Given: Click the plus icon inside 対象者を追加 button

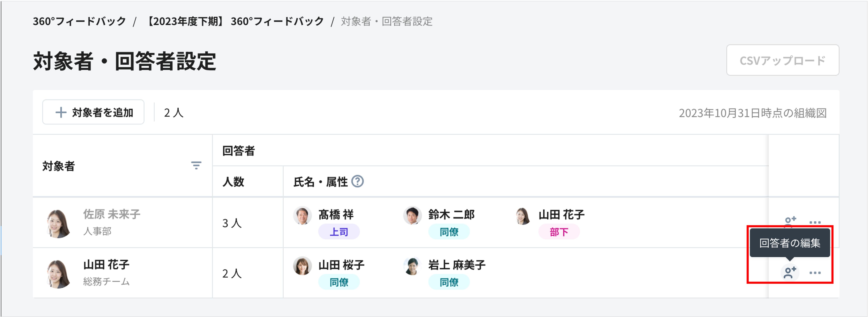Looking at the screenshot, I should point(61,112).
